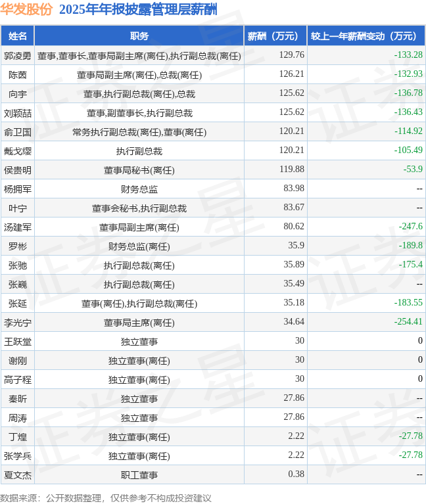Image resolution: width=426 pixels, height=504 pixels.
Task: Click the name 叶宁
Action: (17, 208)
